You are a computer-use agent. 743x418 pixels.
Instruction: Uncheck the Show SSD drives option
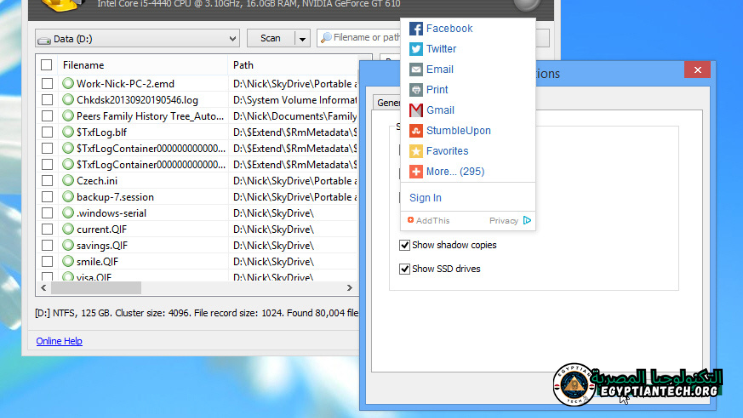(x=405, y=269)
